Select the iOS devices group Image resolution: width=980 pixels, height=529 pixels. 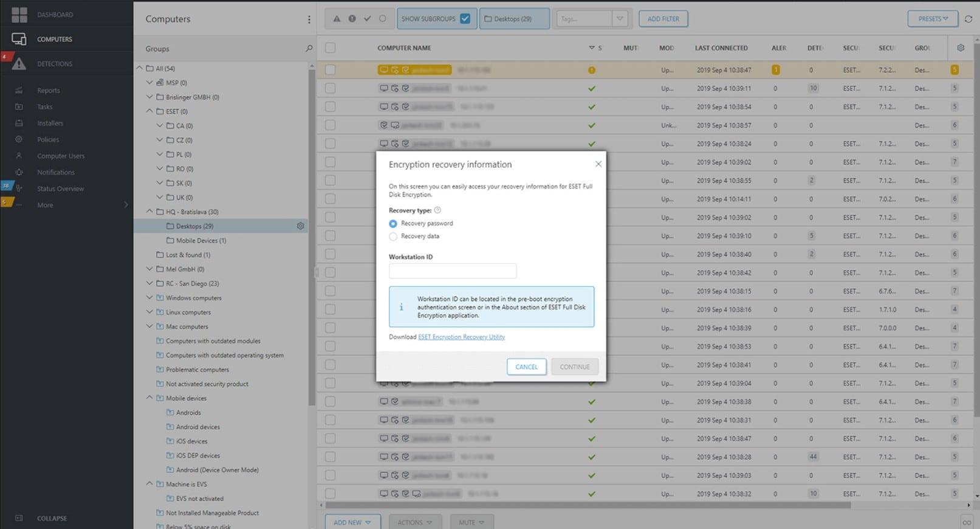[192, 441]
